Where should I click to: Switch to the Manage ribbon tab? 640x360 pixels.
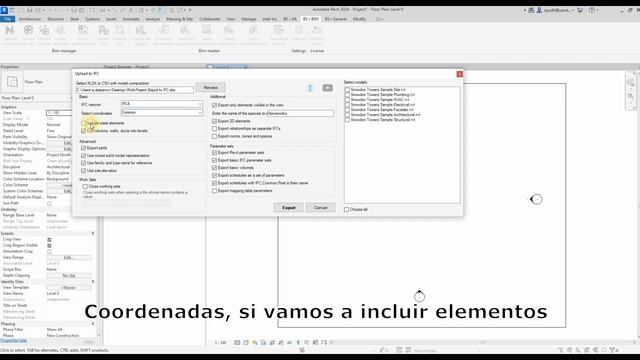tap(249, 19)
